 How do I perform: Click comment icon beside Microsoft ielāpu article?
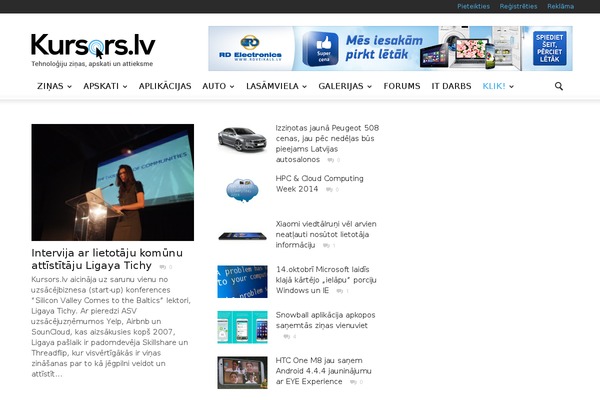340,291
